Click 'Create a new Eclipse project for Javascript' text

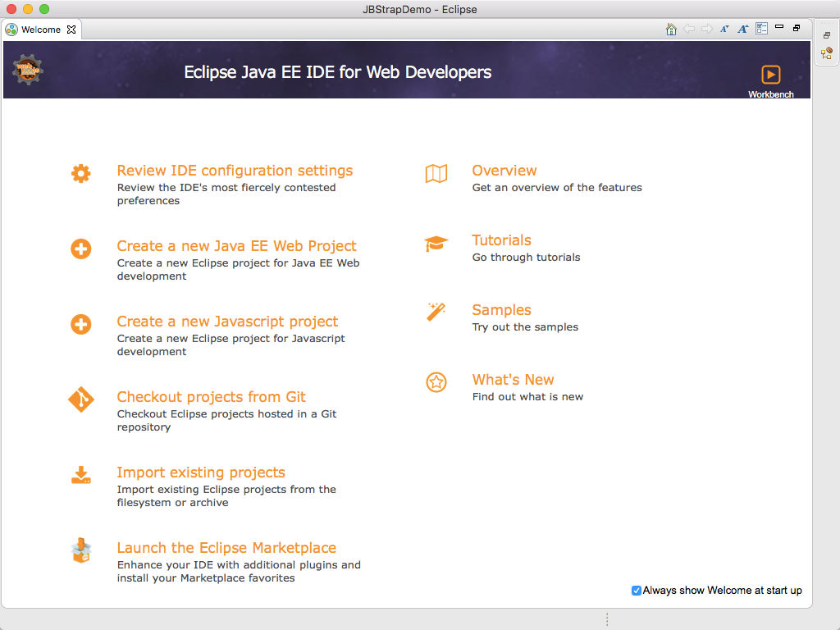[x=231, y=339]
